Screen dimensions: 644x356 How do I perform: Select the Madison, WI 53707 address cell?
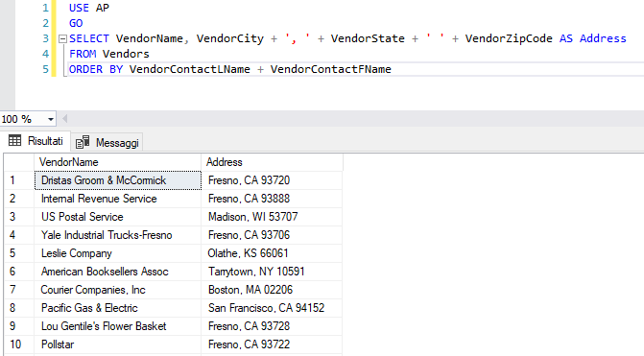coord(272,217)
